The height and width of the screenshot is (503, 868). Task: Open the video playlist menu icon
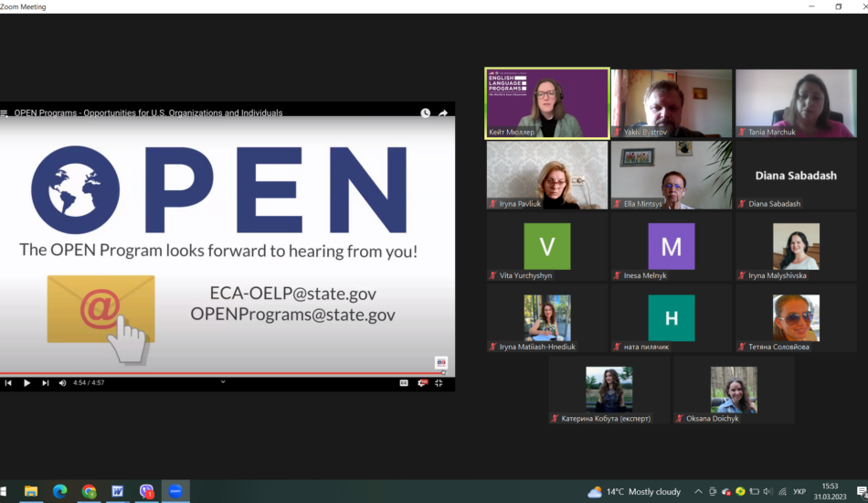(5, 113)
